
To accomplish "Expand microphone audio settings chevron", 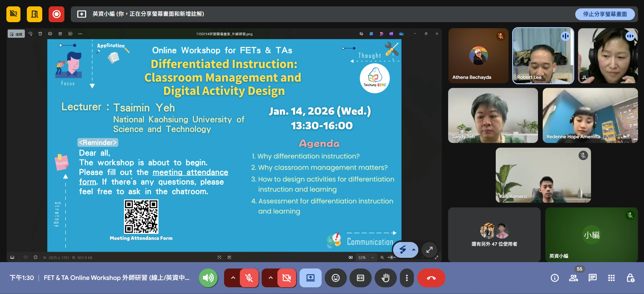I will point(233,278).
